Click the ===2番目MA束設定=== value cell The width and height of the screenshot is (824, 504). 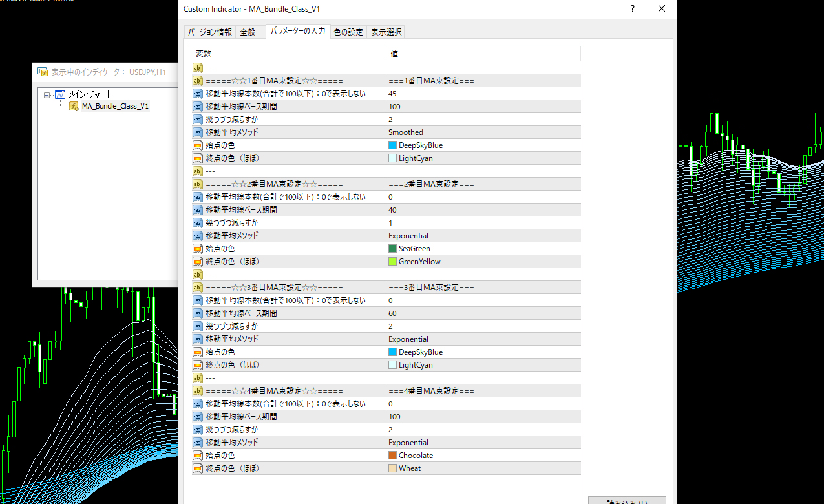click(x=483, y=184)
